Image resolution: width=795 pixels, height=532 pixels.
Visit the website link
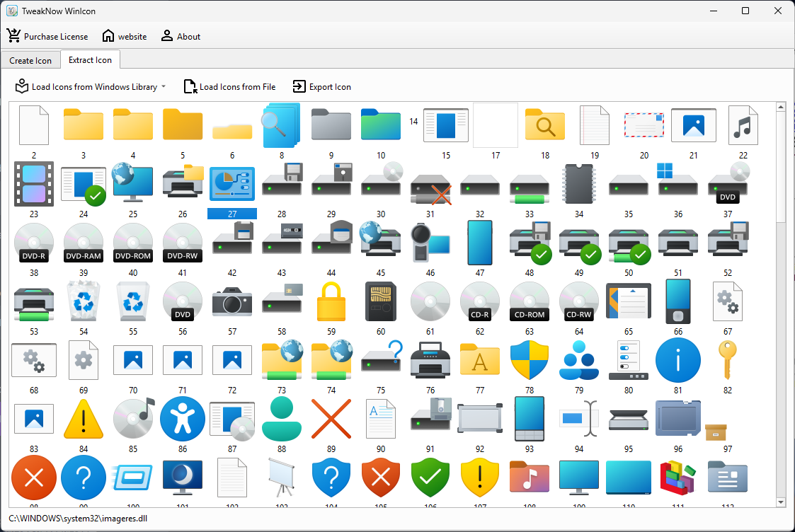pyautogui.click(x=124, y=37)
